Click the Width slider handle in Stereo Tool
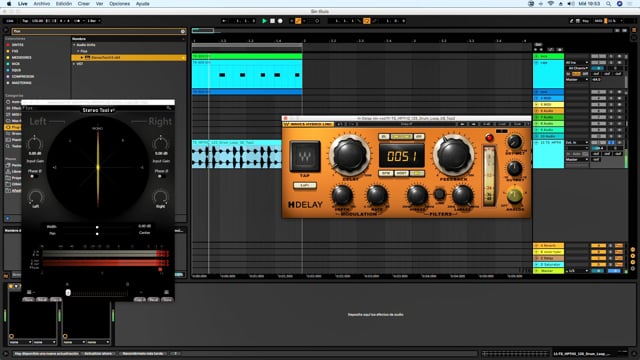Screen dimensions: 640x360 97,227
